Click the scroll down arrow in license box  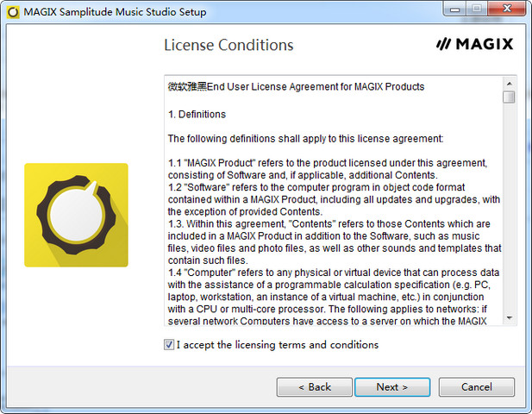pyautogui.click(x=509, y=318)
